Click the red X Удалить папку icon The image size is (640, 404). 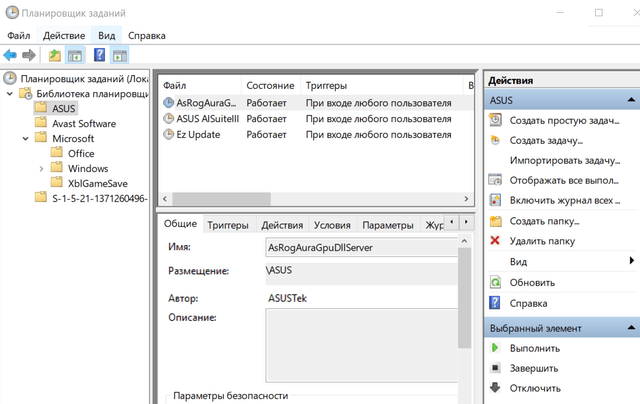(495, 240)
